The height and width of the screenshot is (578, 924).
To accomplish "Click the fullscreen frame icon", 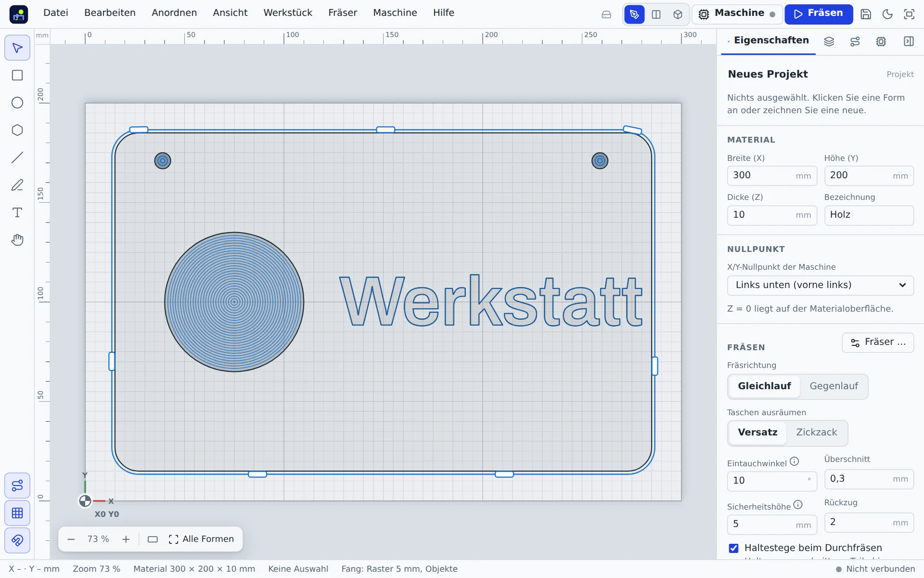I will coord(909,14).
